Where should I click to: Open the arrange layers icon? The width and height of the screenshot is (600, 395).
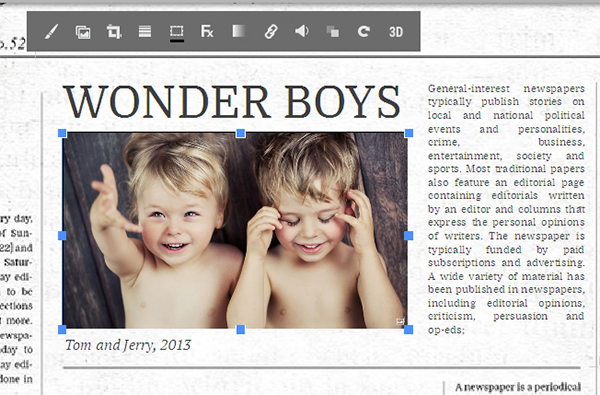[333, 32]
